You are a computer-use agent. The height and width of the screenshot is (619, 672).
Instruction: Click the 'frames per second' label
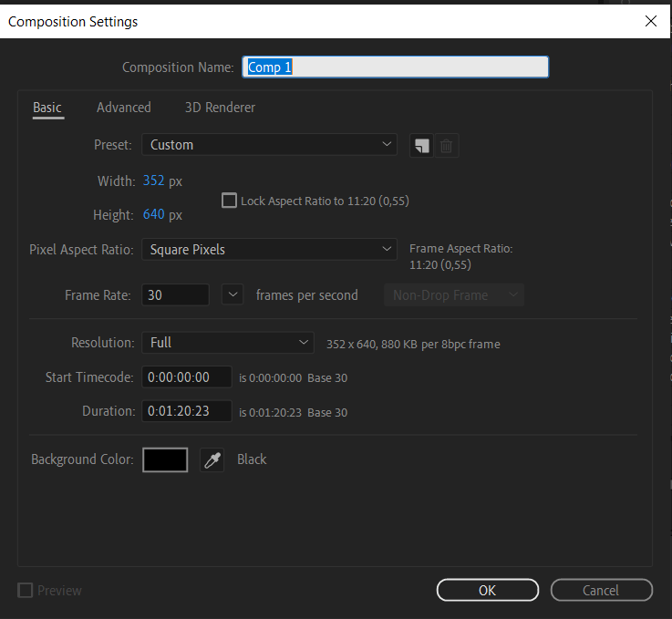pos(307,295)
